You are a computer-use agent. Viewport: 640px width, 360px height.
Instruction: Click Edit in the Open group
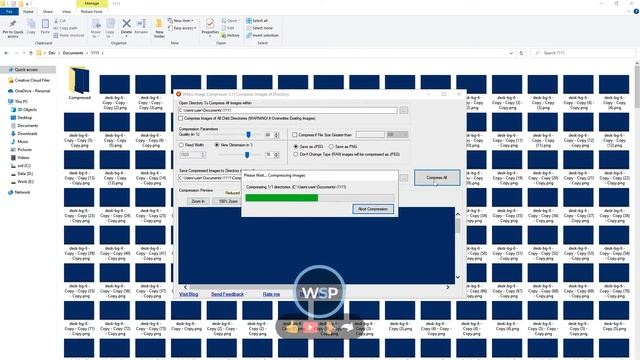pyautogui.click(x=228, y=28)
